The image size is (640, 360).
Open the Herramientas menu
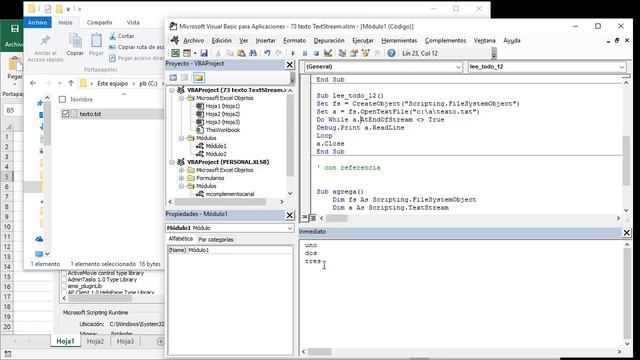[399, 40]
